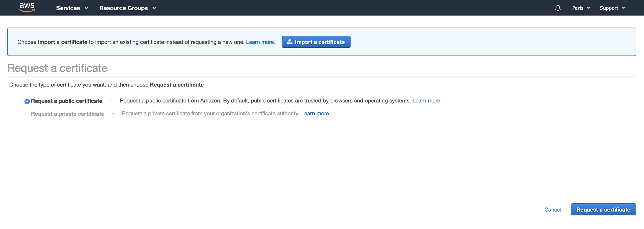Click the AWS logo home icon
This screenshot has width=644, height=229.
[x=27, y=8]
